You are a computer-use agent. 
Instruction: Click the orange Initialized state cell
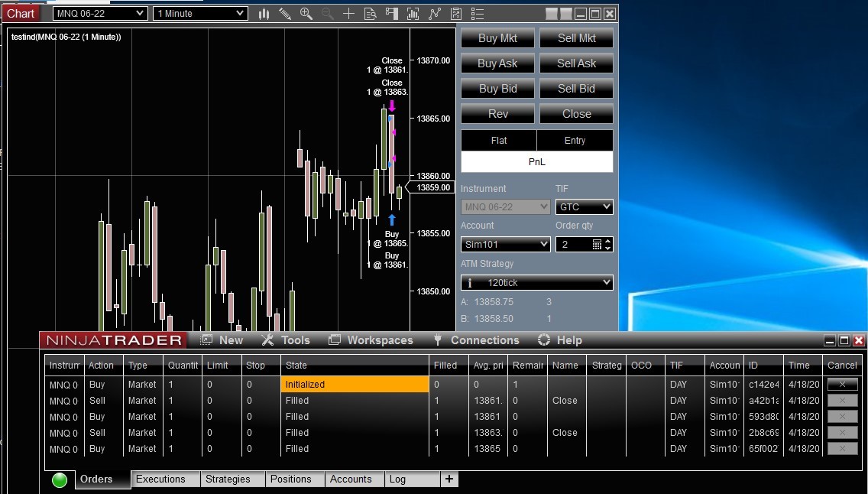tap(355, 384)
